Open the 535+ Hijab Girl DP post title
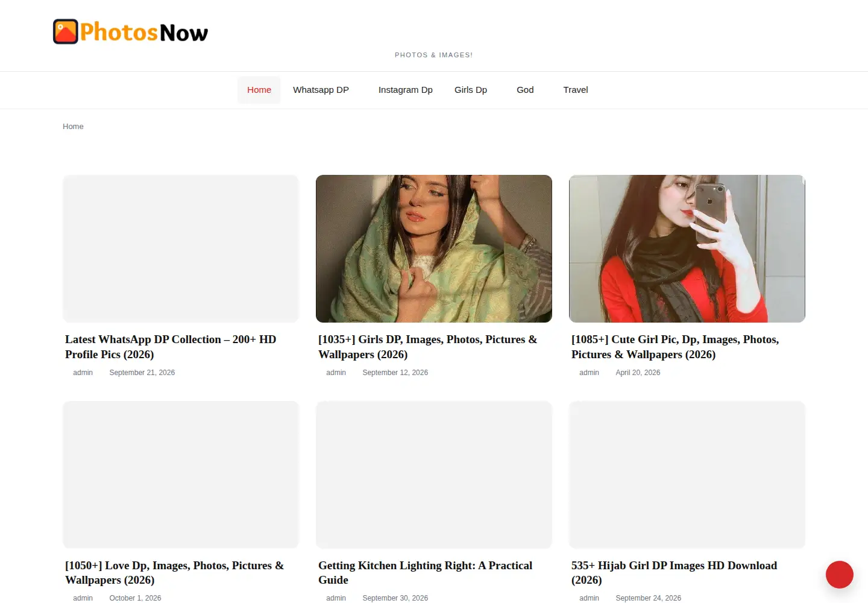The image size is (868, 603). click(675, 573)
